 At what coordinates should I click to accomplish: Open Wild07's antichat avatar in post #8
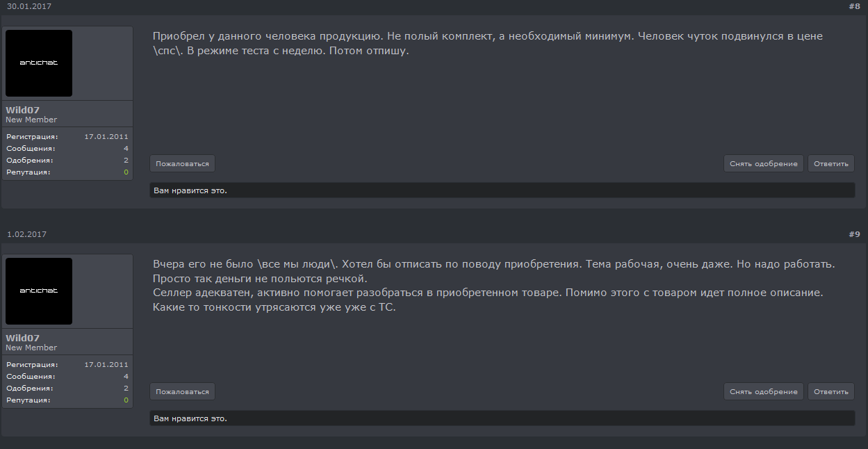tap(39, 63)
